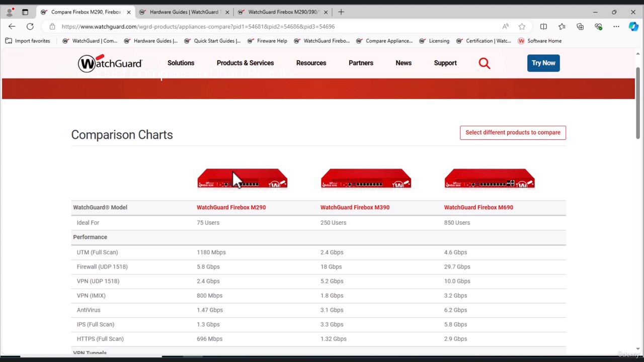Viewport: 644px width, 362px height.
Task: Click the WatchGuard logo
Action: (110, 63)
